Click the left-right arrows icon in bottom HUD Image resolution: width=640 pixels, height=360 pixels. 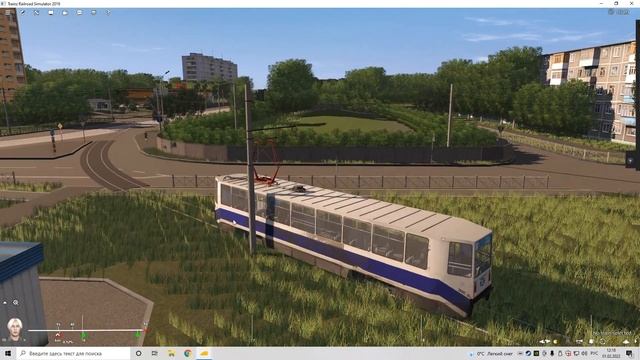pyautogui.click(x=544, y=341)
